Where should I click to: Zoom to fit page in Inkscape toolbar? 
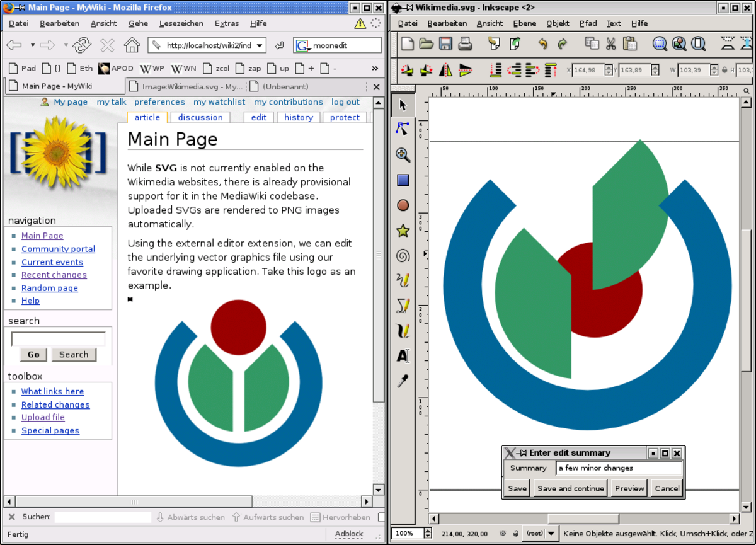coord(698,43)
